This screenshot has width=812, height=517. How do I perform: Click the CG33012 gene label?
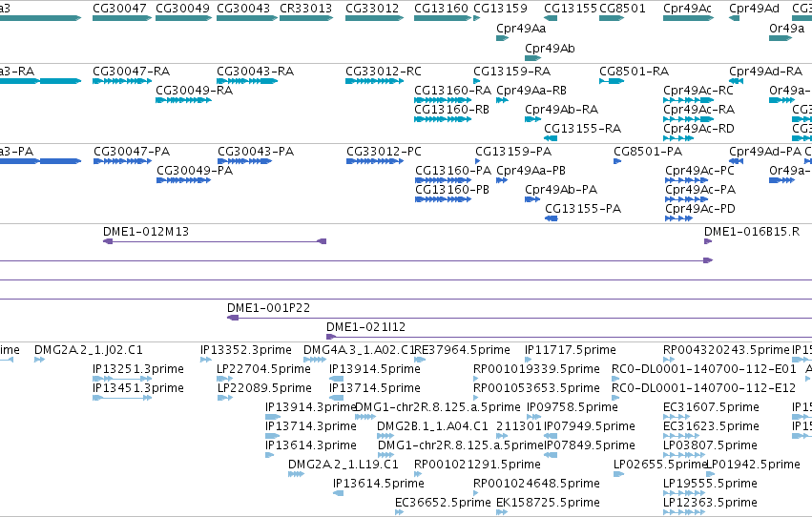[372, 9]
